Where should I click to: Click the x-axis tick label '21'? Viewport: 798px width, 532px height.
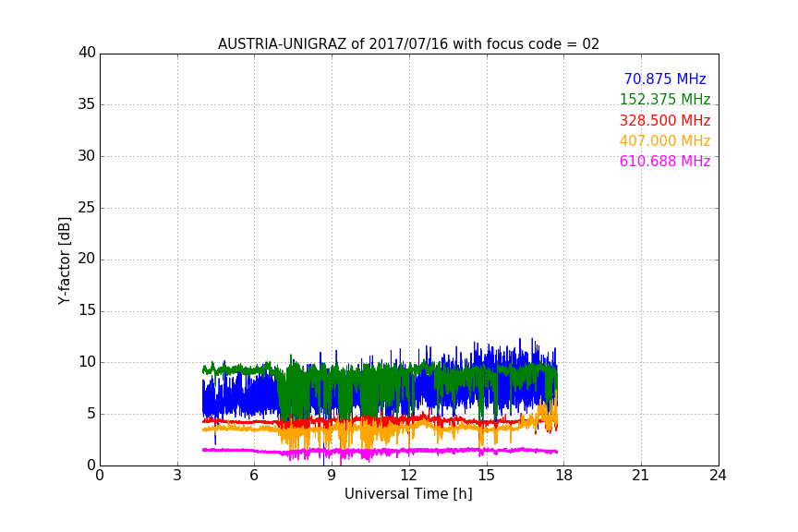pyautogui.click(x=641, y=476)
